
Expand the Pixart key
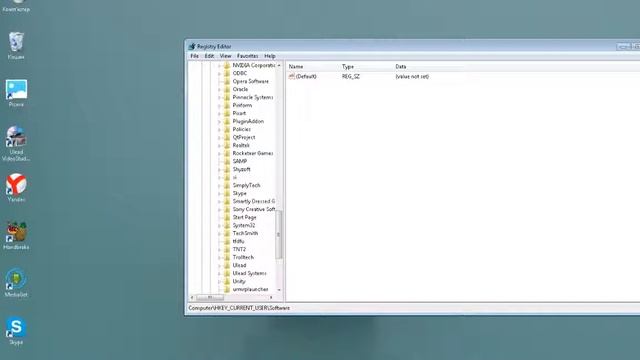tap(219, 113)
